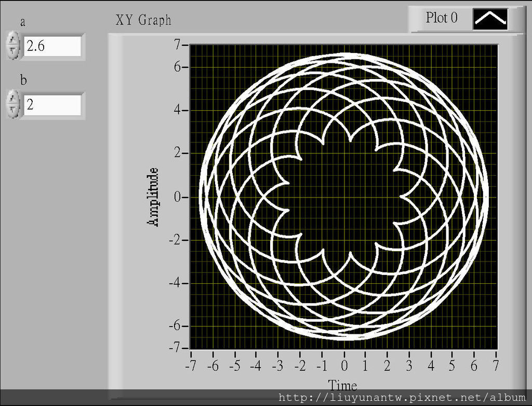The width and height of the screenshot is (532, 406).
Task: Click the 'a' numeric field showing 2.6
Action: click(x=52, y=46)
